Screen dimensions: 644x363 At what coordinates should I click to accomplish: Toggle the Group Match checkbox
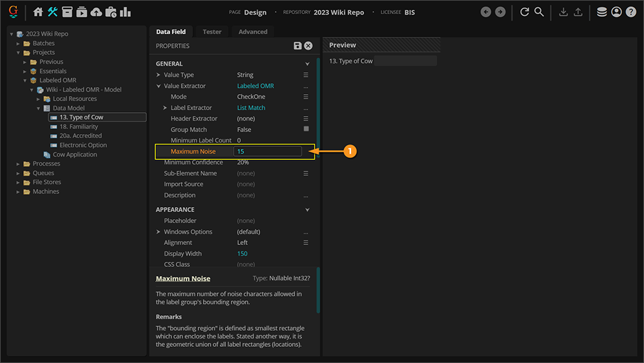(306, 129)
